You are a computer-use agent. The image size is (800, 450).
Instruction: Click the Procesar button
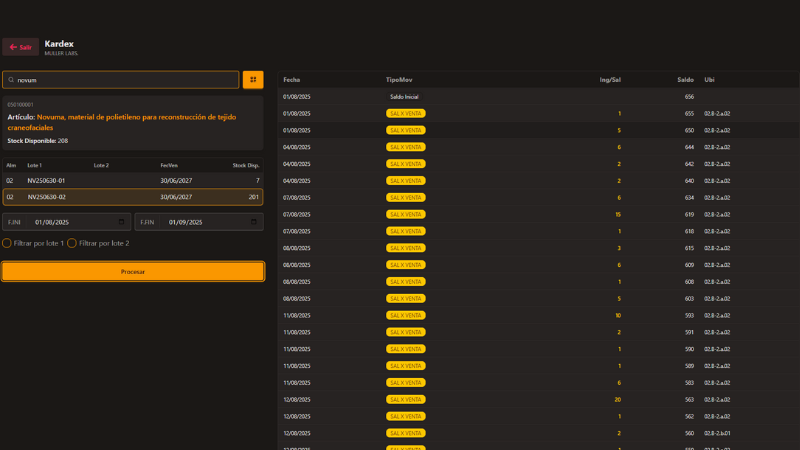point(133,271)
